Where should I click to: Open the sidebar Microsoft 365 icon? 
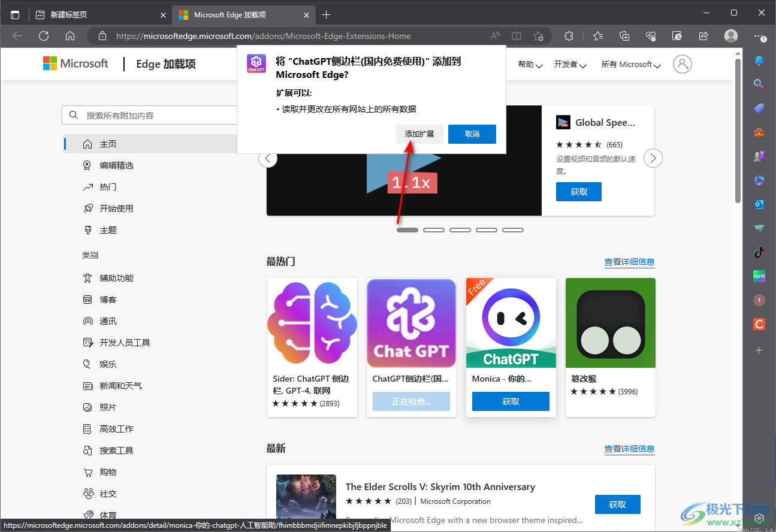pos(759,180)
